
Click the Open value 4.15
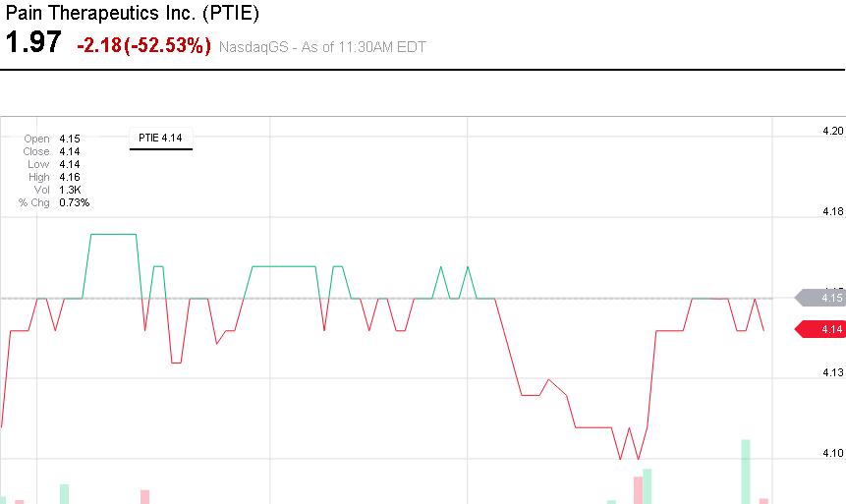(69, 139)
